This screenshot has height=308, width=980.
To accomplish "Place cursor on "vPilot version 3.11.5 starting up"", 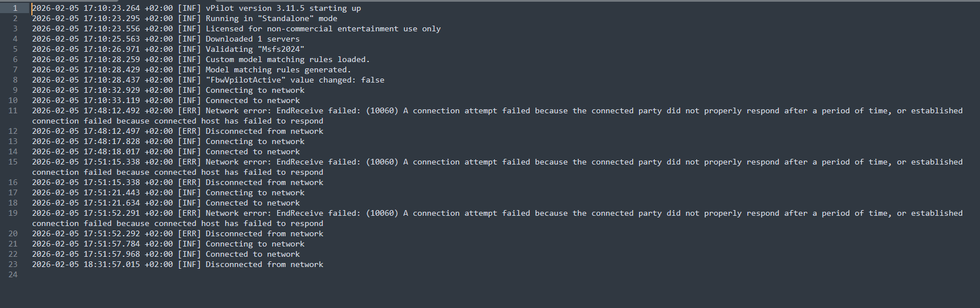I will pos(283,9).
